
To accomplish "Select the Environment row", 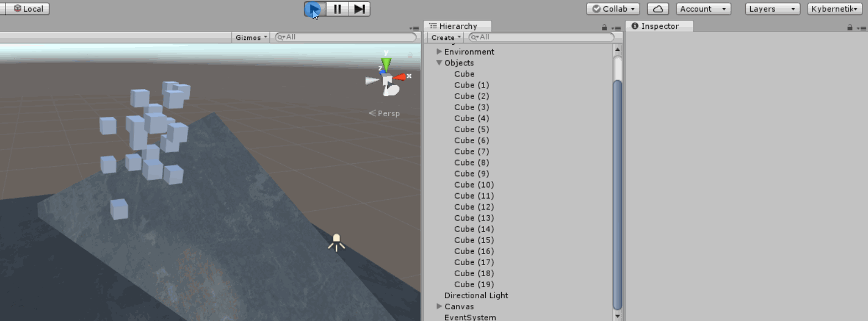I will coord(469,51).
